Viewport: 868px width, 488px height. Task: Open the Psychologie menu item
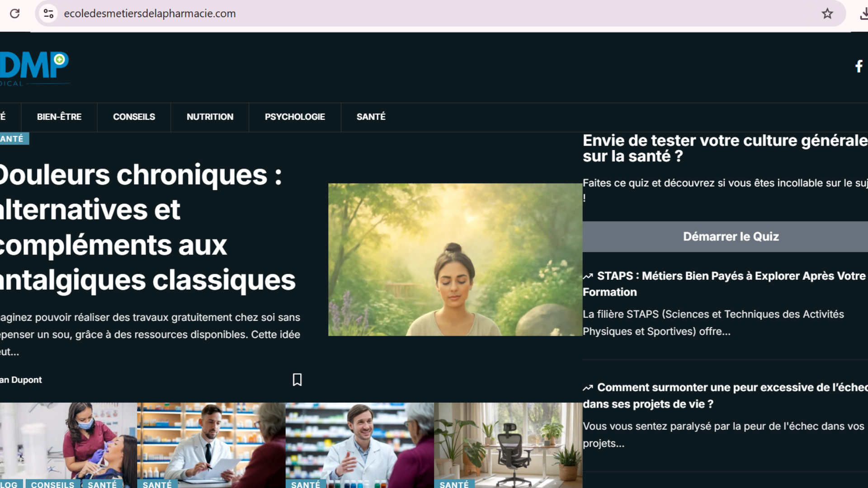(295, 117)
